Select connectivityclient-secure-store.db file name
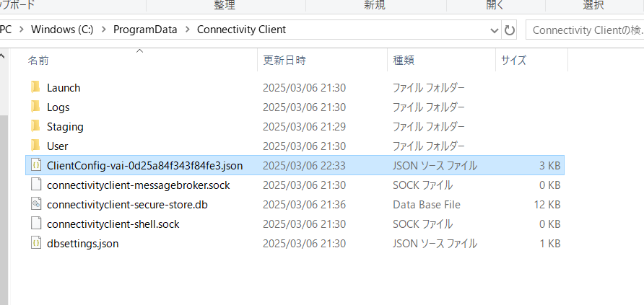The height and width of the screenshot is (305, 644). 127,205
